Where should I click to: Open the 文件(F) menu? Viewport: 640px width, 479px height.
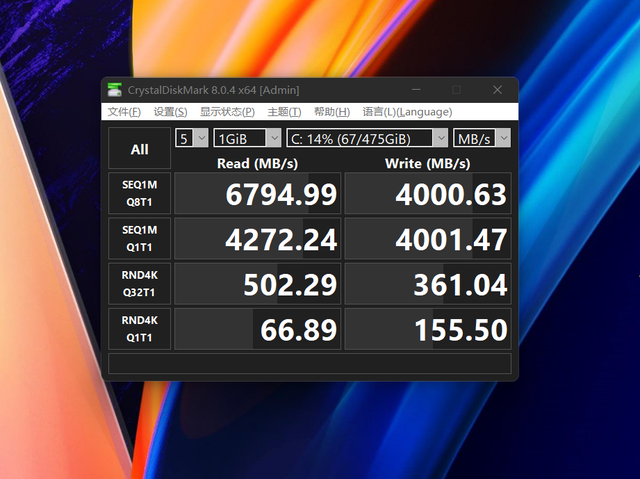click(x=124, y=112)
